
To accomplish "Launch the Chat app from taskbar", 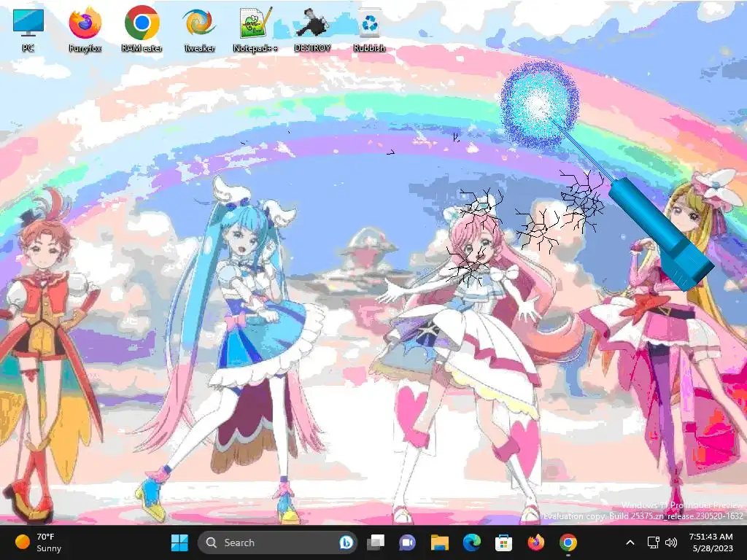I will pyautogui.click(x=407, y=542).
